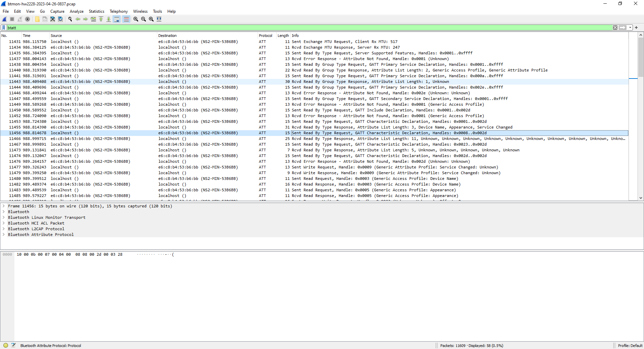The image size is (644, 349).
Task: Open a capture file with folder icon
Action: pyautogui.click(x=37, y=19)
